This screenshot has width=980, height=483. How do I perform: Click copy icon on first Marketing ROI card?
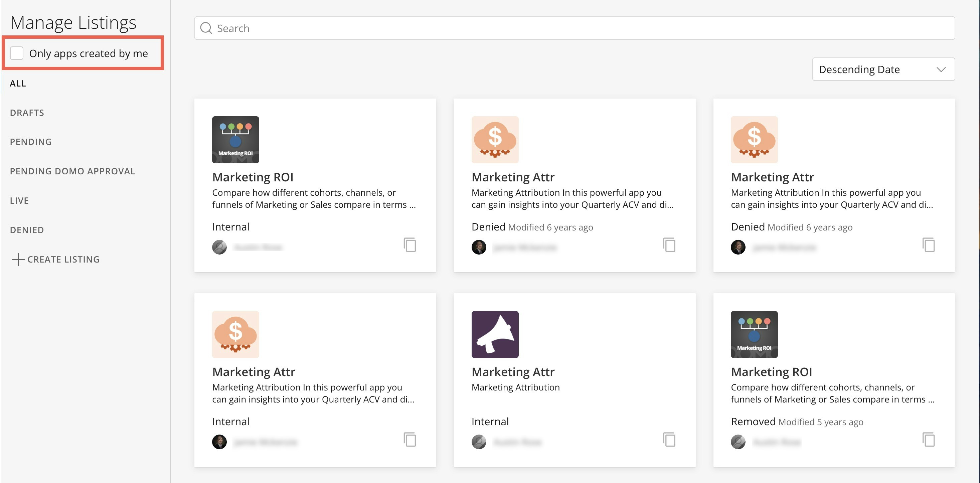(410, 245)
